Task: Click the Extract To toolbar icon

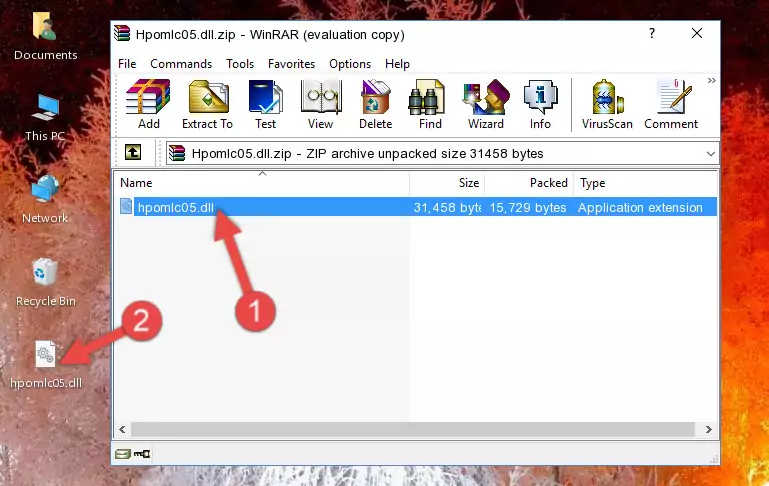Action: [207, 104]
